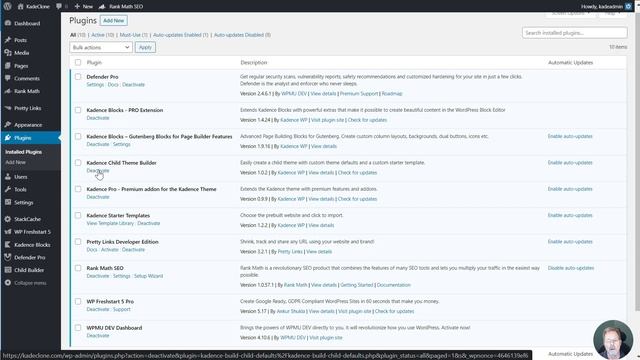This screenshot has height=360, width=640.
Task: Open Media icon in sidebar
Action: pyautogui.click(x=8, y=53)
